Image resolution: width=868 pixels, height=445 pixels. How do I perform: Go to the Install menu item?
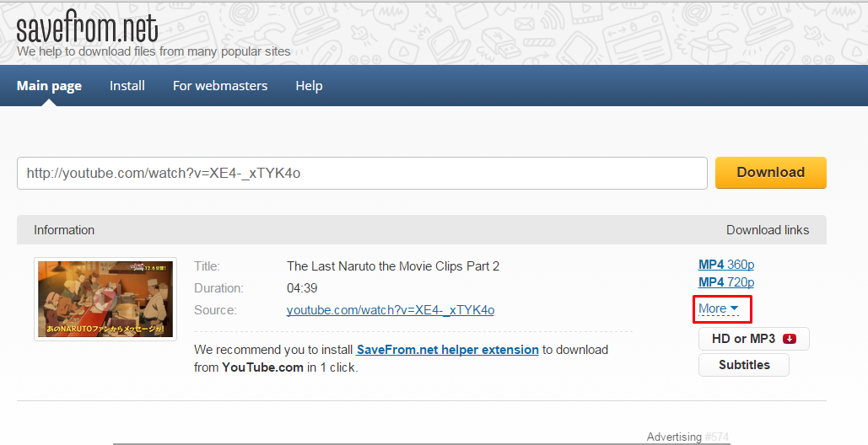tap(127, 86)
